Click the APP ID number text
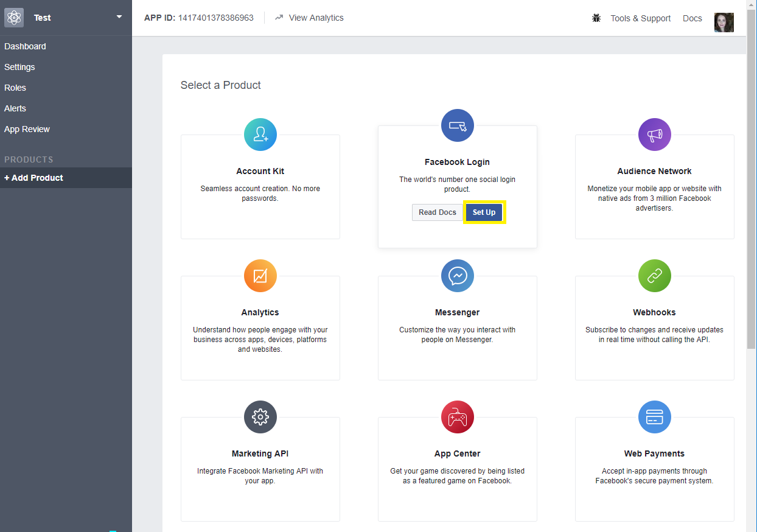Viewport: 757px width, 532px height. [216, 18]
